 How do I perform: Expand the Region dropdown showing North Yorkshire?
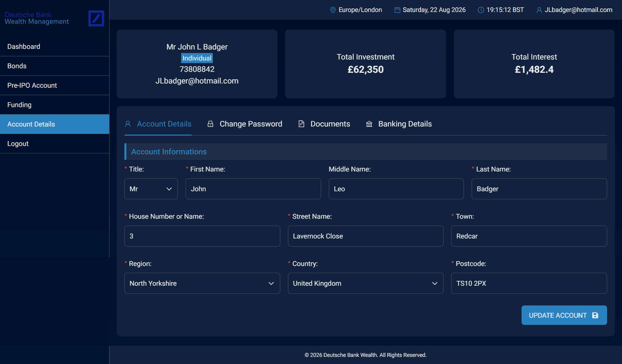click(x=202, y=283)
